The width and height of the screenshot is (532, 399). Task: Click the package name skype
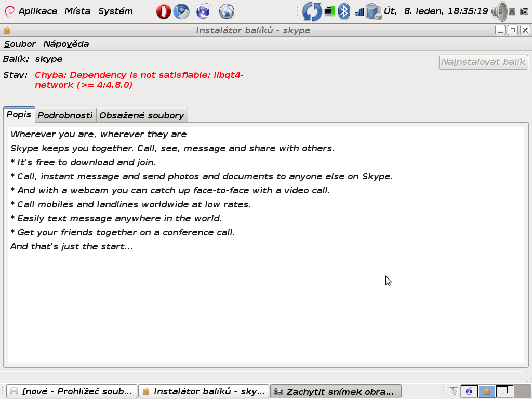click(49, 59)
